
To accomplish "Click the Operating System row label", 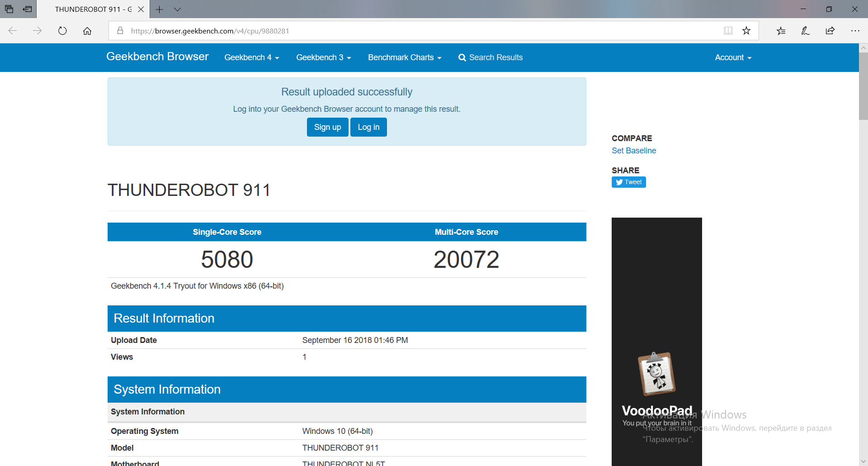I will 145,431.
